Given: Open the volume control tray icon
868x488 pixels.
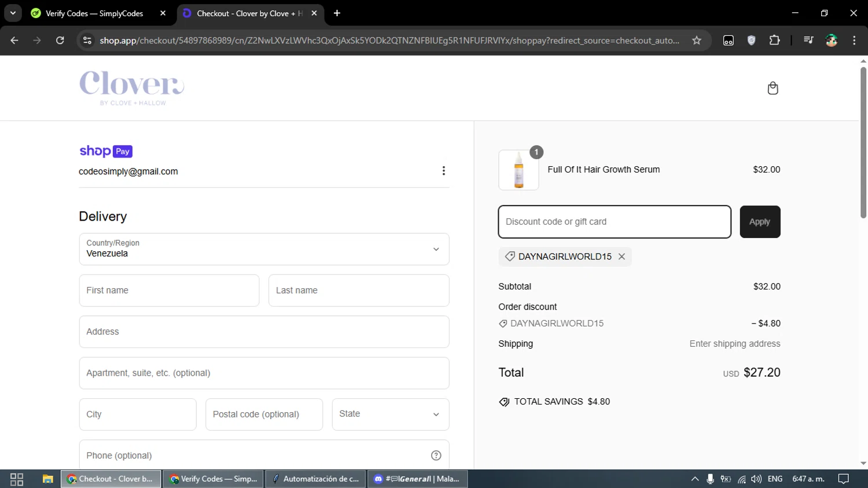Looking at the screenshot, I should [756, 479].
